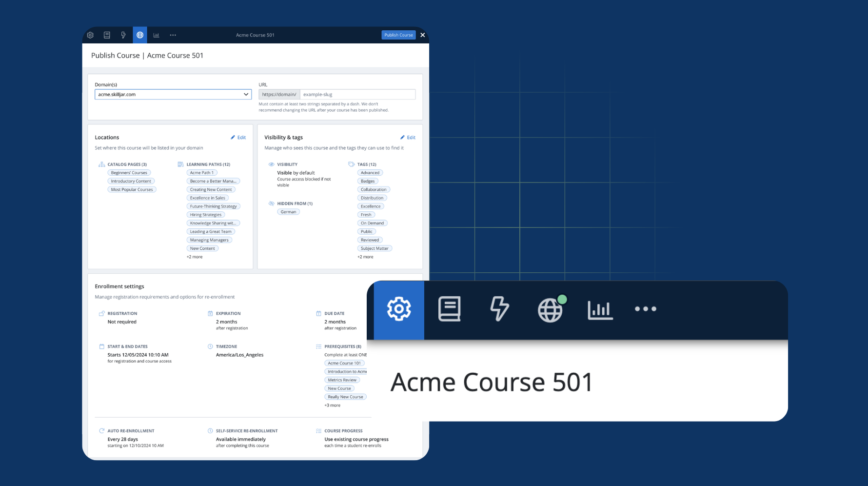Image resolution: width=868 pixels, height=486 pixels.
Task: Edit the Locations section
Action: 238,137
